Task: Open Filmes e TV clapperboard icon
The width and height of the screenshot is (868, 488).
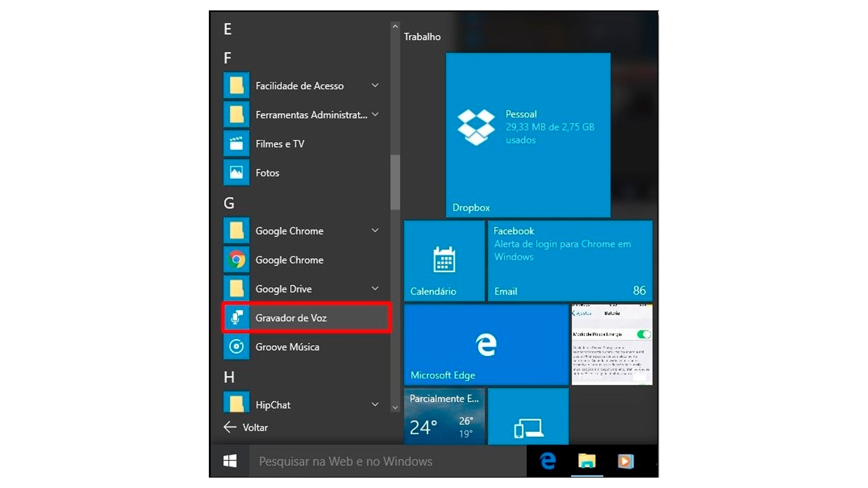Action: coord(236,144)
